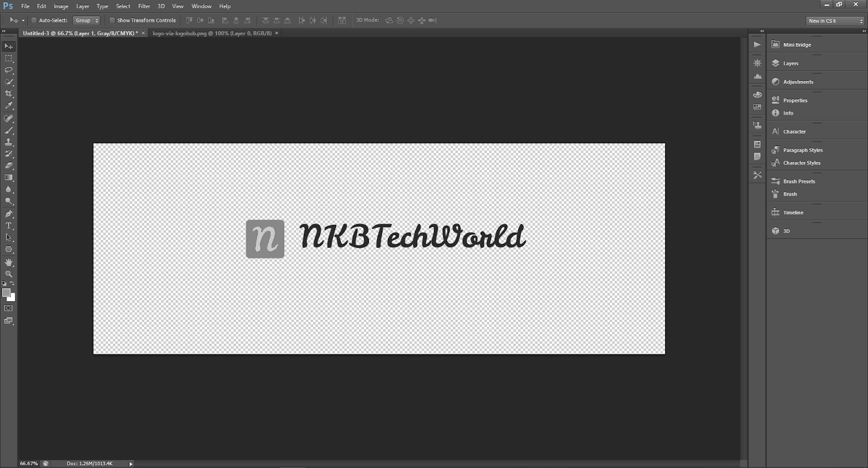Open the Image menu
Image resolution: width=868 pixels, height=468 pixels.
click(61, 6)
